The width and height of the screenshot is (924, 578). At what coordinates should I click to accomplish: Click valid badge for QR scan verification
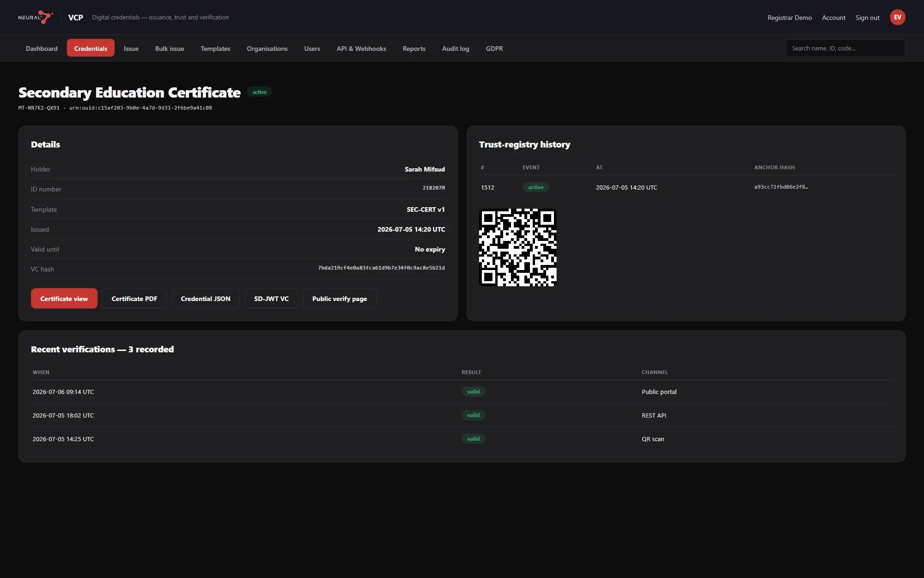click(473, 438)
